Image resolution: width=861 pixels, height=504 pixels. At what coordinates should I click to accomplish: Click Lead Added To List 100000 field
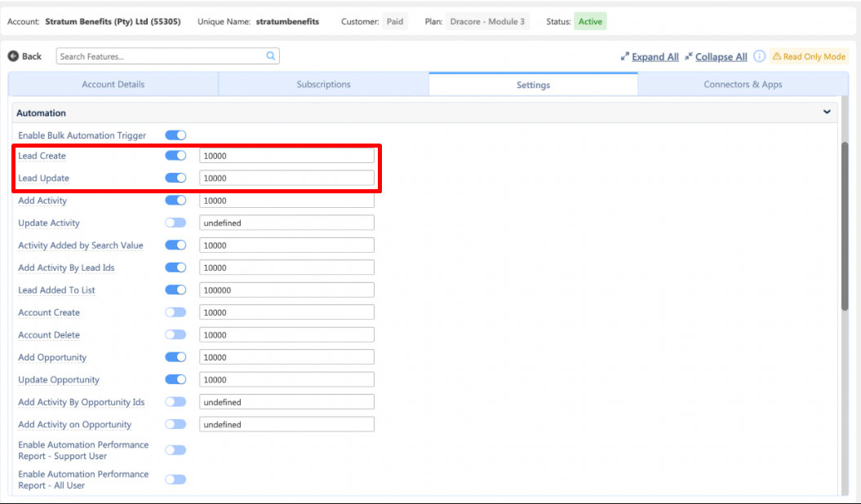click(286, 290)
